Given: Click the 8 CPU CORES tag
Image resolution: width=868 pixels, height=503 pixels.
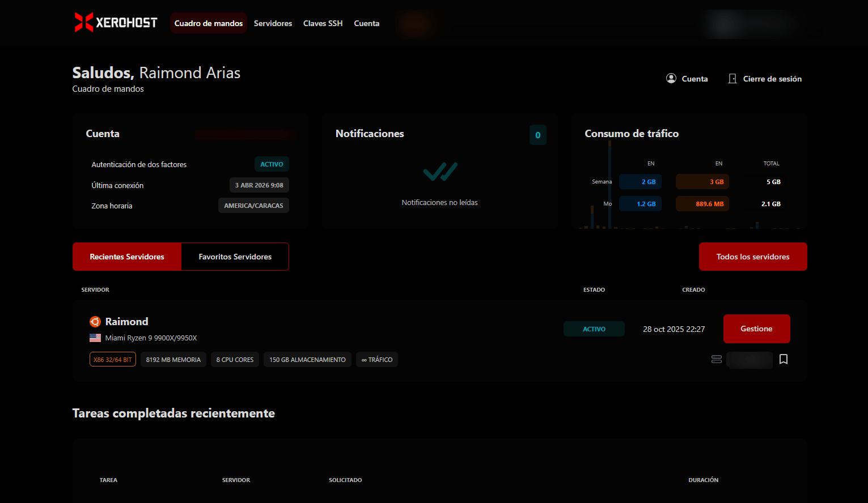Looking at the screenshot, I should coord(235,360).
